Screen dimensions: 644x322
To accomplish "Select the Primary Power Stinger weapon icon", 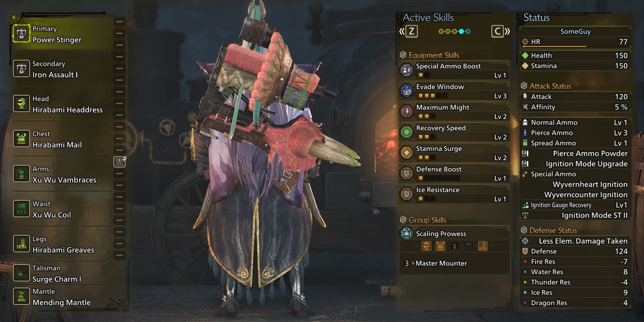I will pos(21,33).
